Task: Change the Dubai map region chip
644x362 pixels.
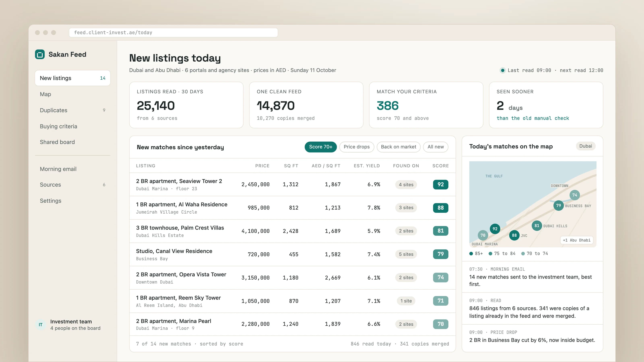Action: (x=585, y=146)
